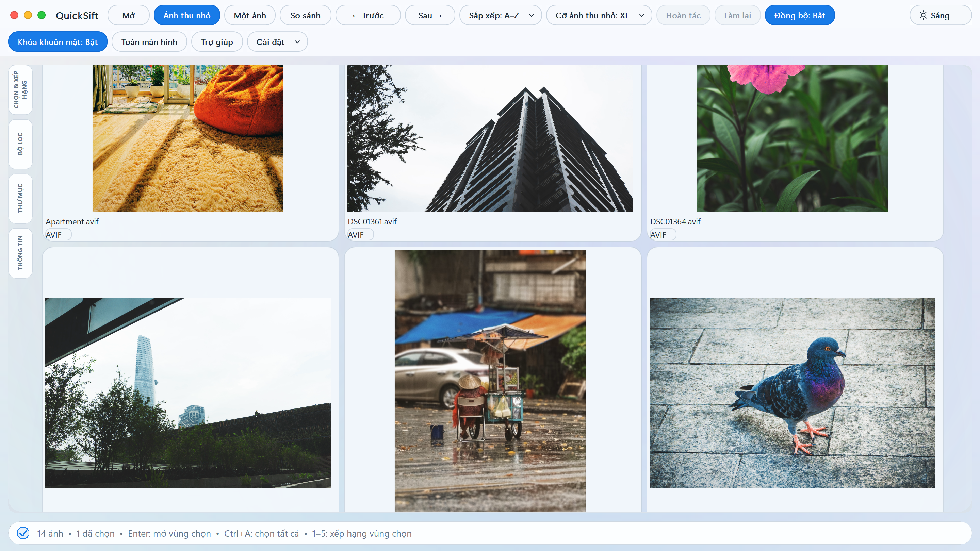Switch to So sánh view

306,15
